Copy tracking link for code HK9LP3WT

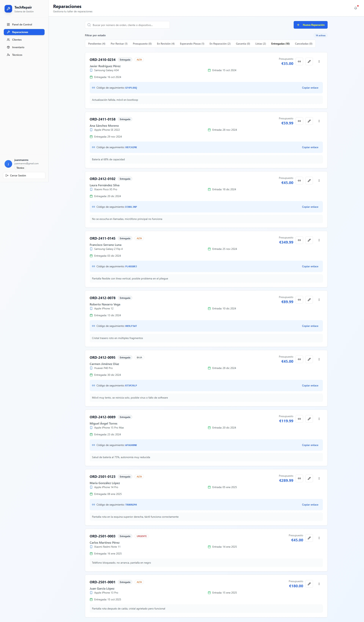pyautogui.click(x=310, y=326)
